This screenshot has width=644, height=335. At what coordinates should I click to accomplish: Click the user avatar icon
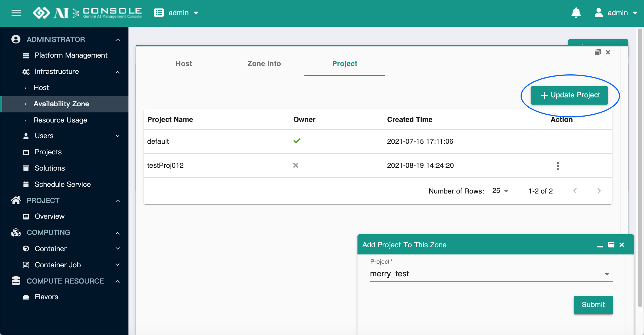[x=598, y=13]
